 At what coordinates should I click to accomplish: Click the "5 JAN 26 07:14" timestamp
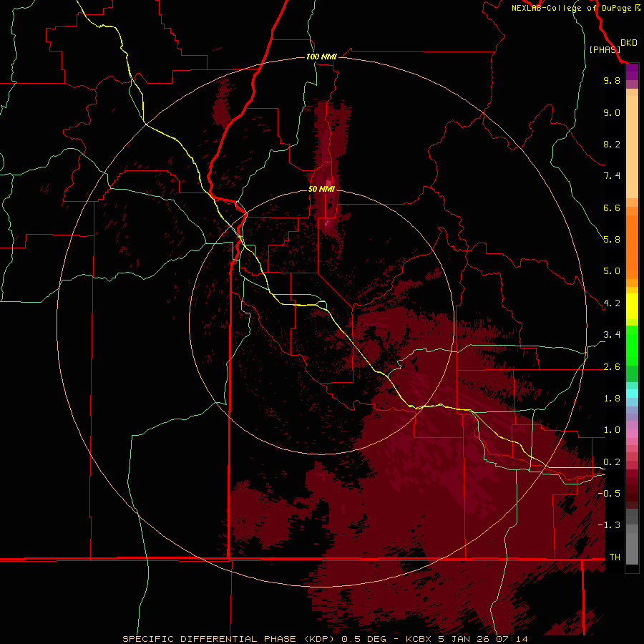click(x=483, y=639)
